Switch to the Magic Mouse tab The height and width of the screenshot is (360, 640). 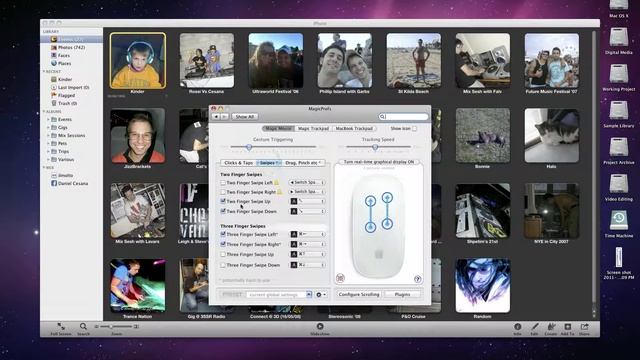pyautogui.click(x=278, y=129)
